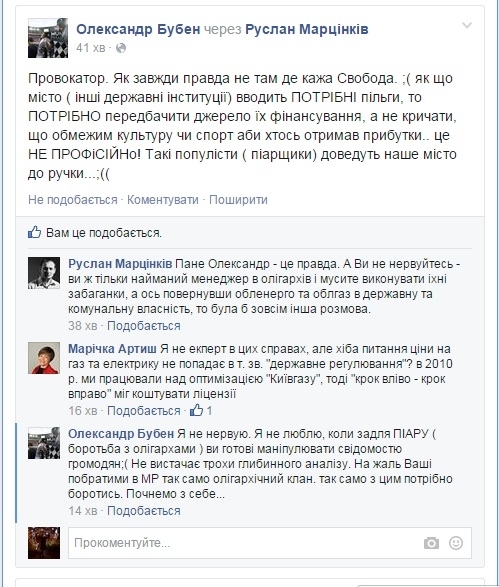
Task: Click the camera icon to attach a photo
Action: (x=431, y=543)
